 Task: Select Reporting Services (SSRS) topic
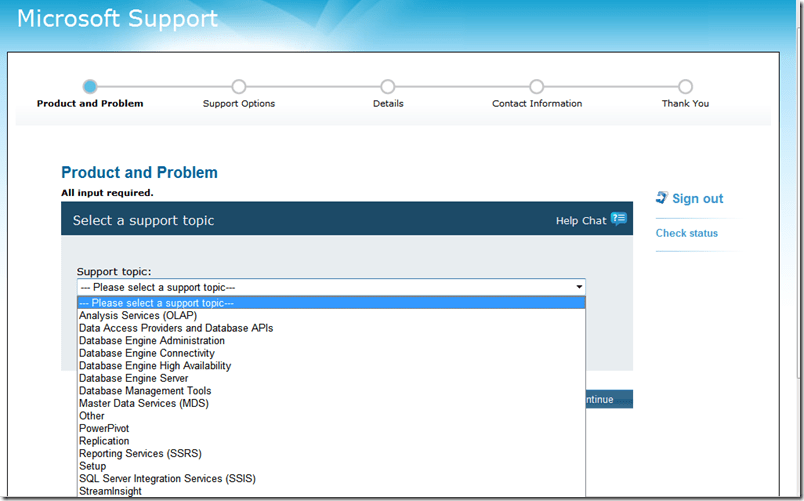(x=140, y=454)
